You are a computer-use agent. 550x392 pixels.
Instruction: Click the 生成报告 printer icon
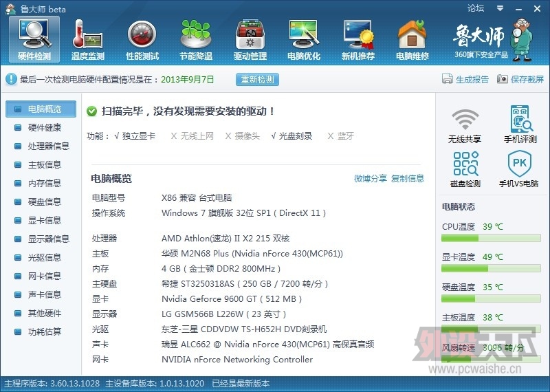point(448,79)
